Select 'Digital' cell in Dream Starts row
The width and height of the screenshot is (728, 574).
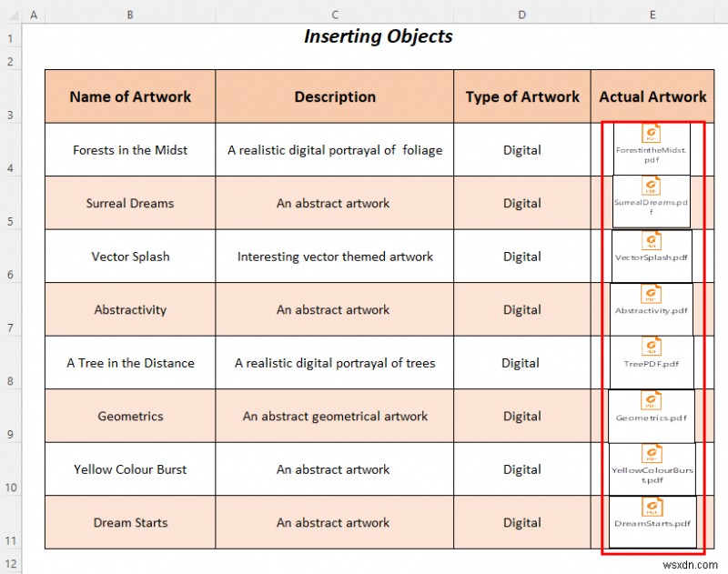tap(521, 522)
